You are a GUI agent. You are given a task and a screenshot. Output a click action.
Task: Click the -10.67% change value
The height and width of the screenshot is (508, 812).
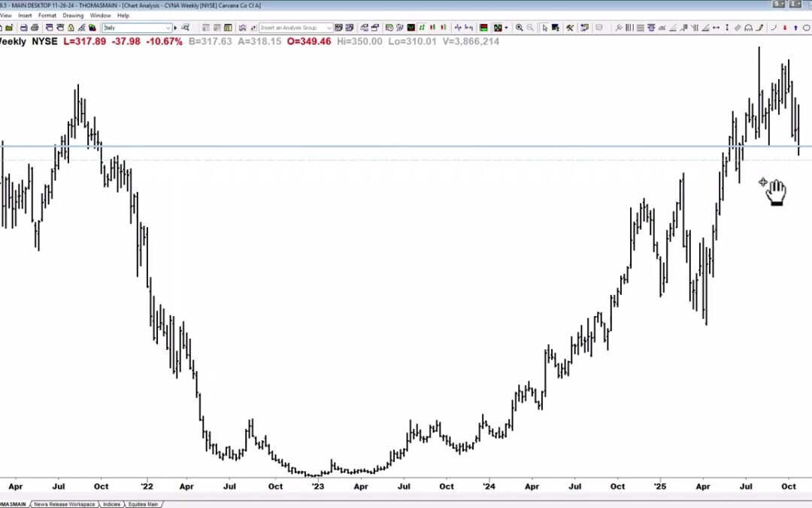click(164, 41)
